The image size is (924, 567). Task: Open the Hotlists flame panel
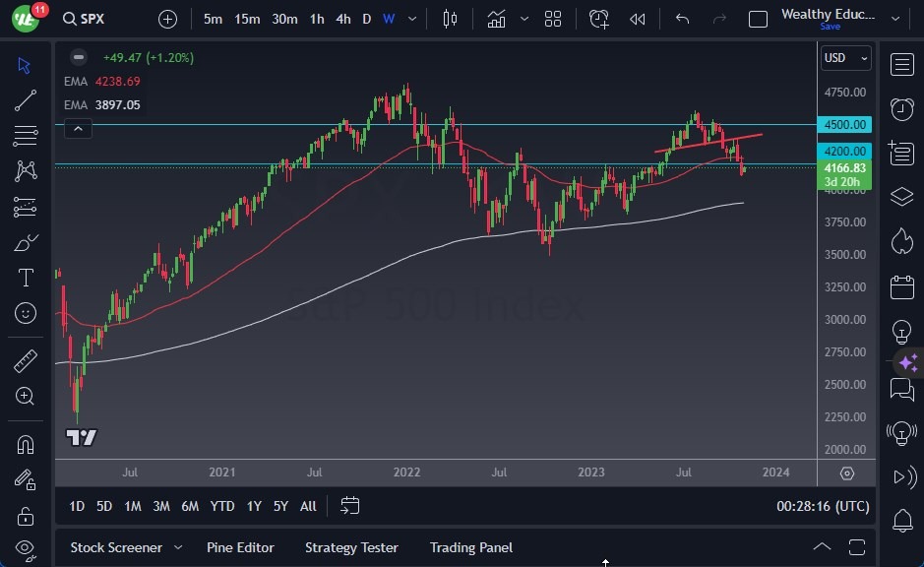point(901,240)
